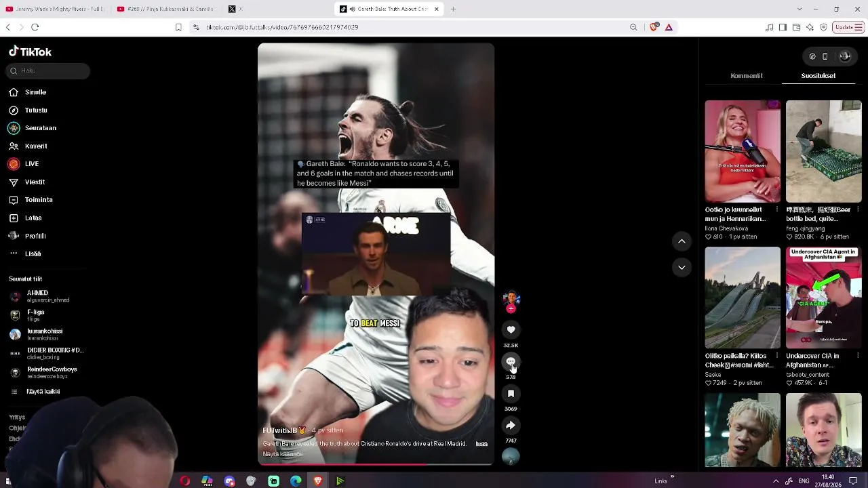Viewport: 868px width, 488px height.
Task: Open followed account DIDIER BOXING
Action: pos(47,353)
